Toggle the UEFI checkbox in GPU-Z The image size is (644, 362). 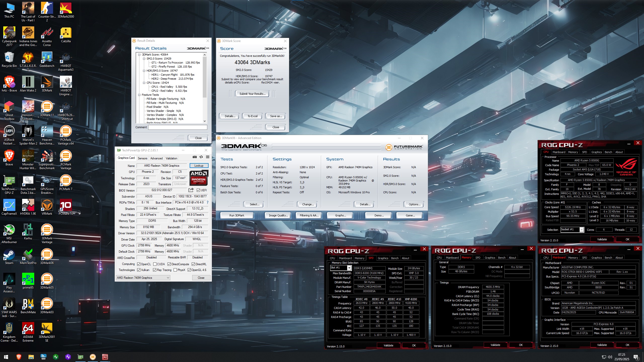[198, 190]
